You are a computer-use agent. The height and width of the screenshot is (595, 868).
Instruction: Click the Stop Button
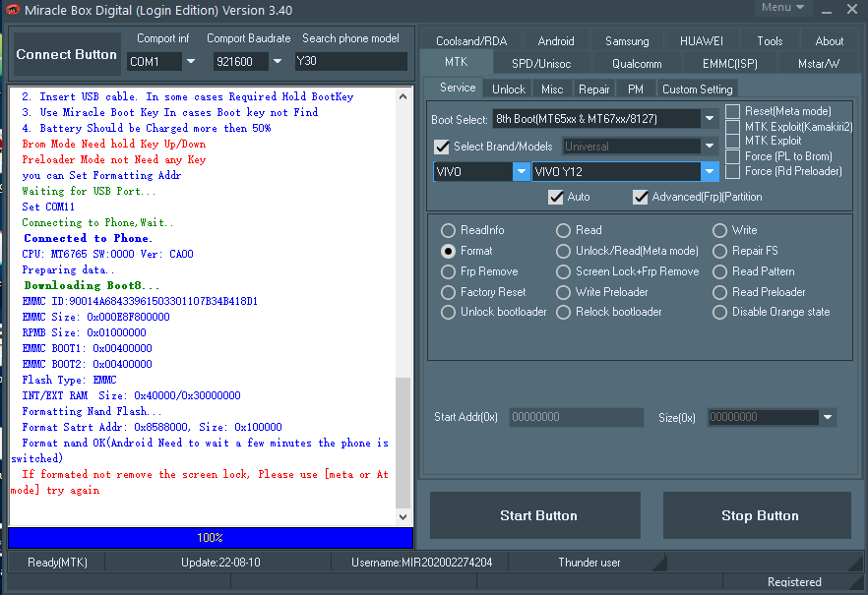click(x=758, y=515)
